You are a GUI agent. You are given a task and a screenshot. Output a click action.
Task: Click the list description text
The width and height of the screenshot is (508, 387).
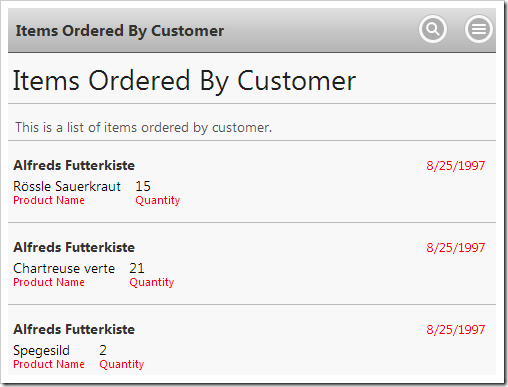point(144,127)
